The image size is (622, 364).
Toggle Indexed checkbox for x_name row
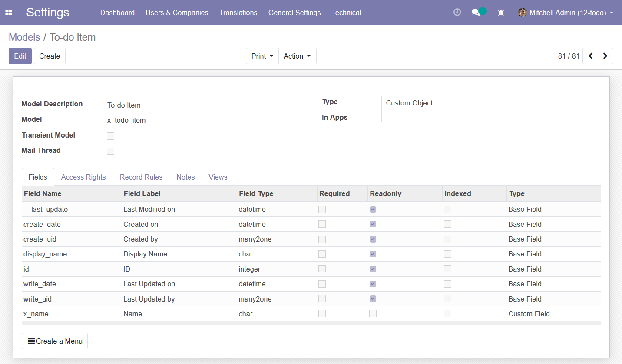(x=447, y=314)
